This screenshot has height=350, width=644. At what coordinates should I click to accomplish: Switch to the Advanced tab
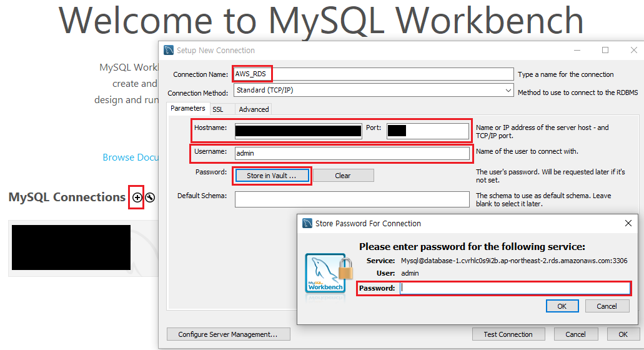pos(254,109)
